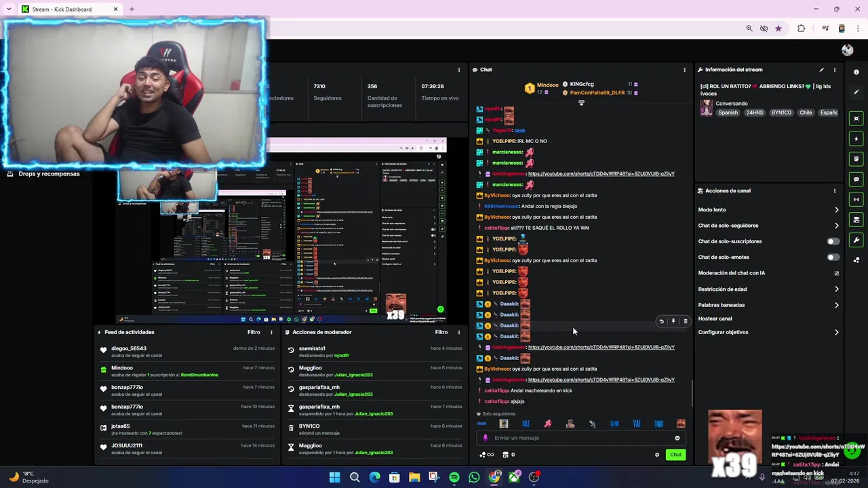Select the VALE quick emote

click(526, 424)
